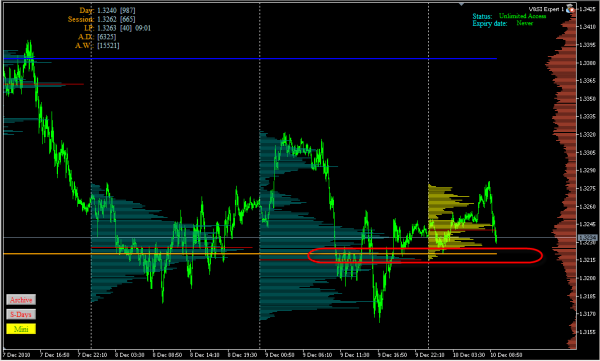Click the 'Status:' label
Screen dimensions: 600x361
pyautogui.click(x=482, y=16)
